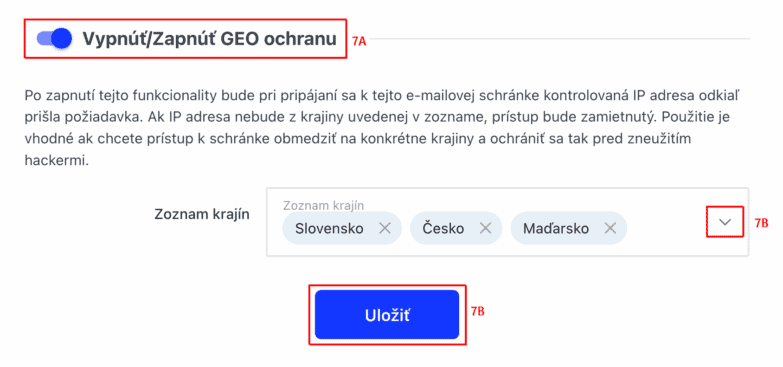Delete the Maďarsko tag via its X
The width and height of the screenshot is (783, 367).
[x=610, y=229]
